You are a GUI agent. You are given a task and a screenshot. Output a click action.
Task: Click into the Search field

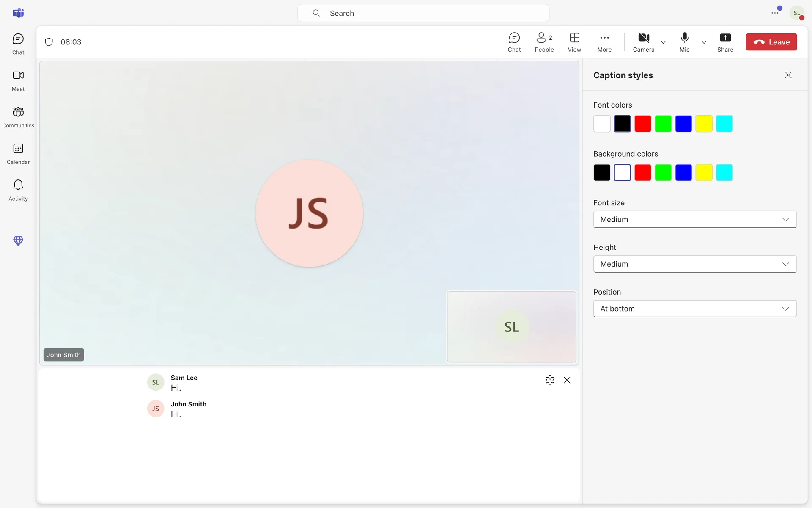pyautogui.click(x=423, y=13)
